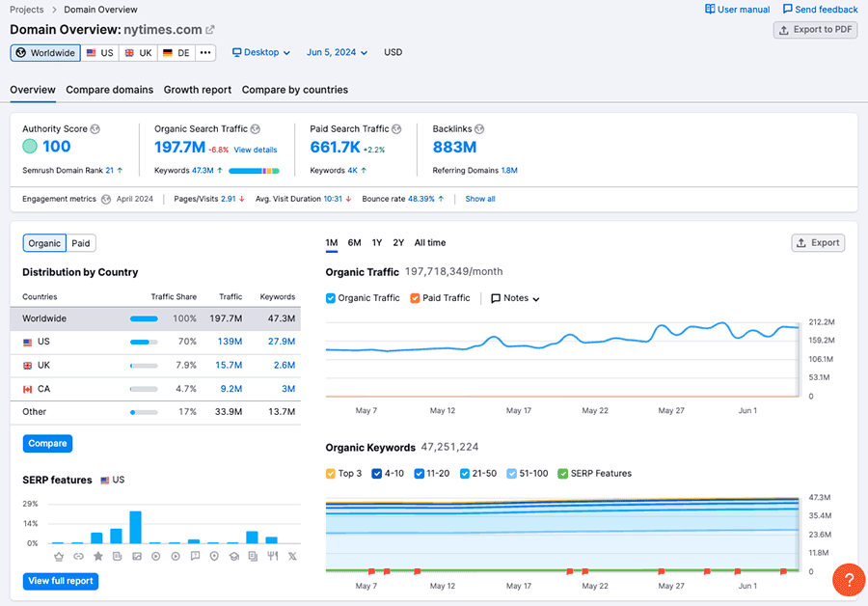
Task: Click View full report button
Action: (61, 581)
